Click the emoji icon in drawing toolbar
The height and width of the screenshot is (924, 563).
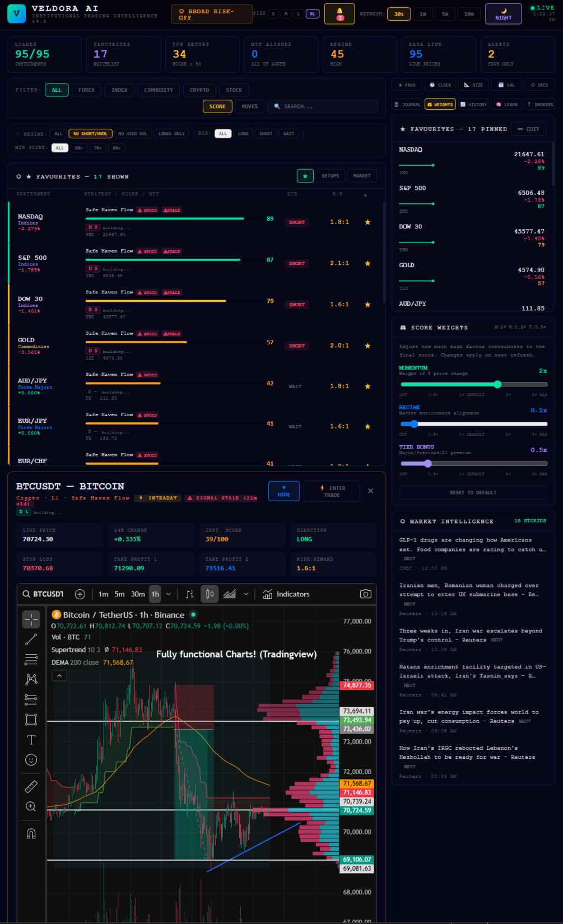(x=31, y=760)
